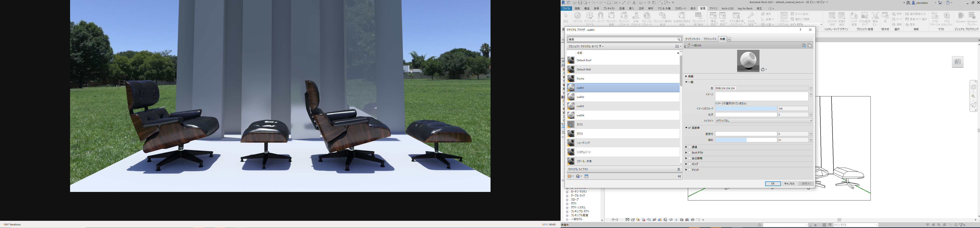This screenshot has height=228, width=980.
Task: Open the メイン モデル design option dropdown
Action: pos(806,24)
